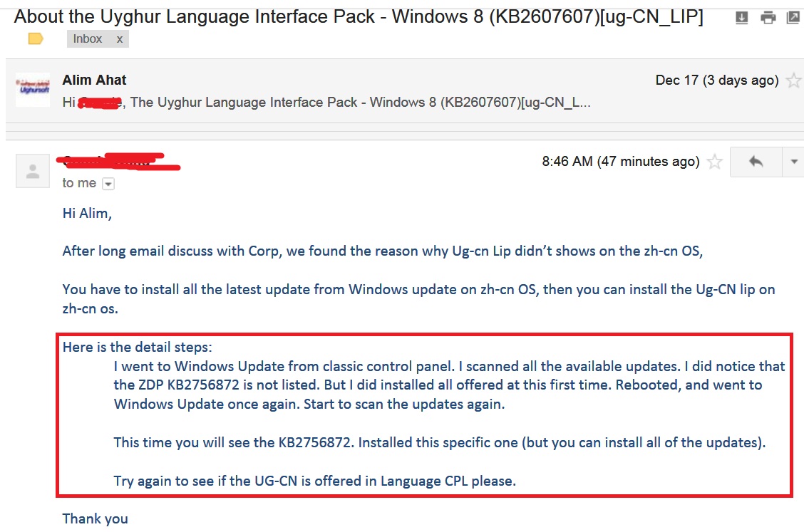Click the collapsed message snippet text
The height and width of the screenshot is (532, 804).
pos(326,103)
